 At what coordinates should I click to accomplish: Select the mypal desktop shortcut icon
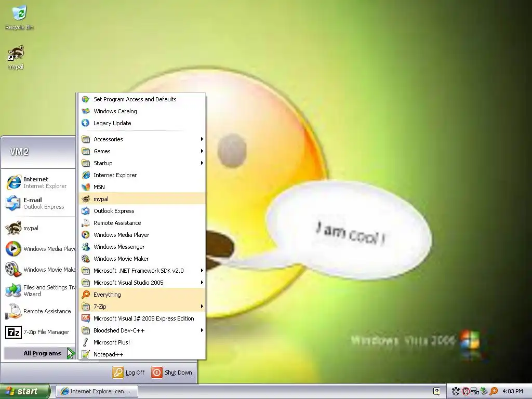coord(16,57)
